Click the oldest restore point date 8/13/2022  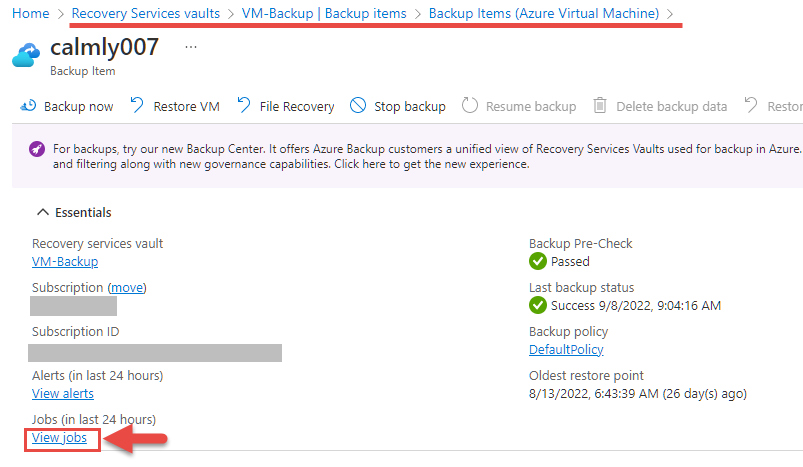638,394
